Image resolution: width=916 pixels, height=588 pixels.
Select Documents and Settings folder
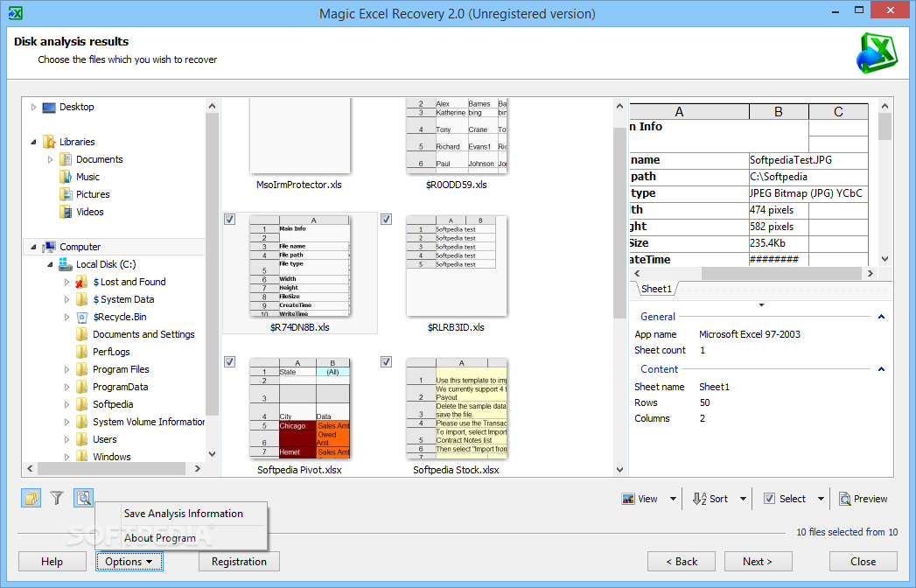(x=143, y=334)
